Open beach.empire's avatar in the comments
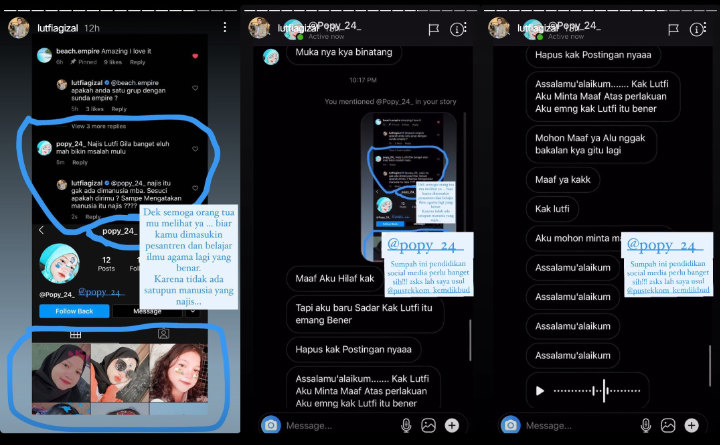This screenshot has width=720, height=445. (x=44, y=55)
